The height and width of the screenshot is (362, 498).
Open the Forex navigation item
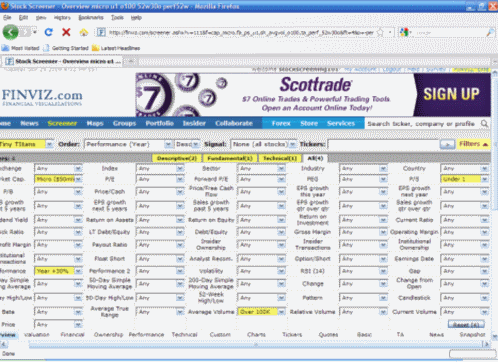281,123
